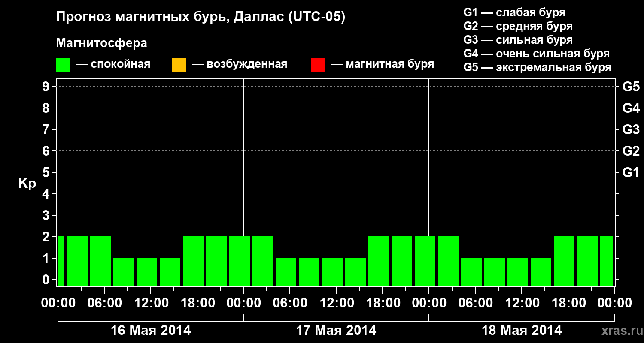Viewport: 644px width, 343px height.
Task: Click the '00:00' label starting 17 Мая
Action: (x=243, y=303)
